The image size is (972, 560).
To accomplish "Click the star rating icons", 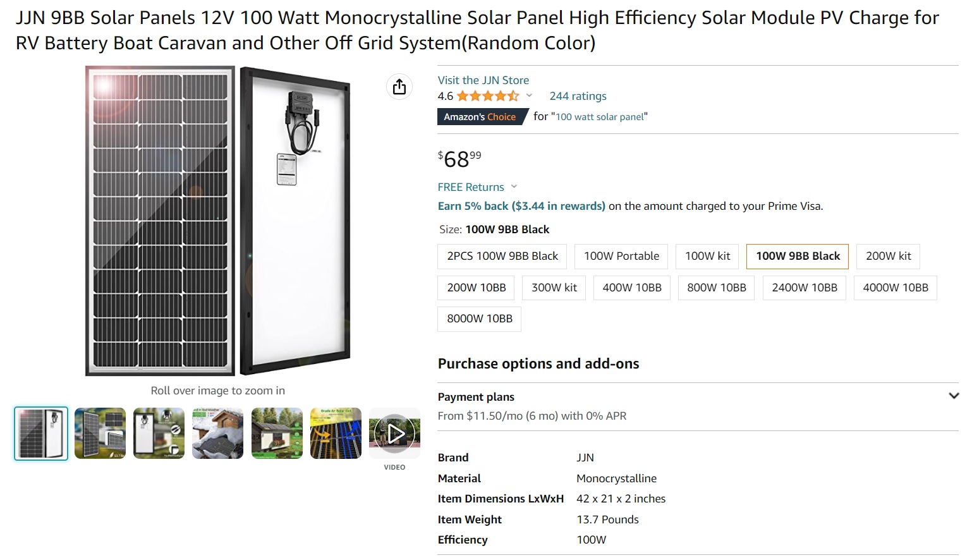I will pos(487,96).
